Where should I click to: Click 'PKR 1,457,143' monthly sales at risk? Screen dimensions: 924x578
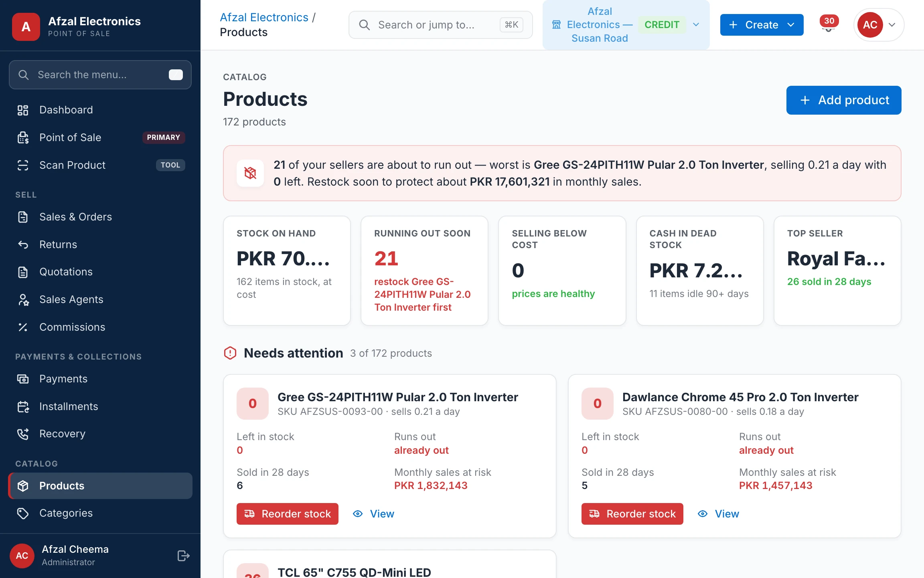coord(776,485)
